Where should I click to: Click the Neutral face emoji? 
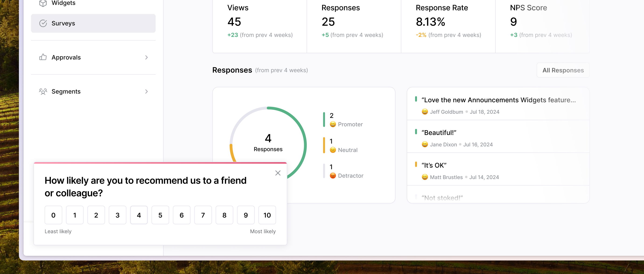coord(333,150)
